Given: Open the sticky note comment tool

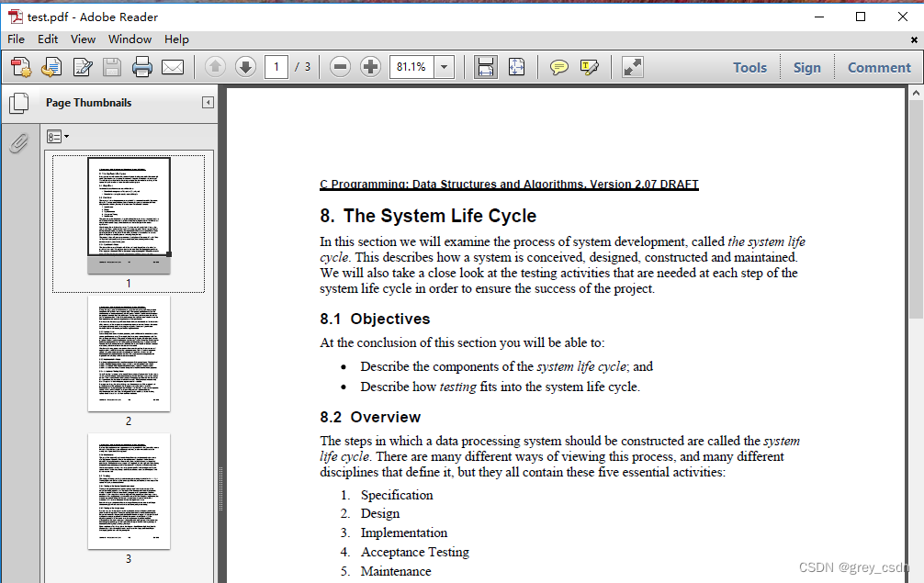Looking at the screenshot, I should (x=559, y=66).
